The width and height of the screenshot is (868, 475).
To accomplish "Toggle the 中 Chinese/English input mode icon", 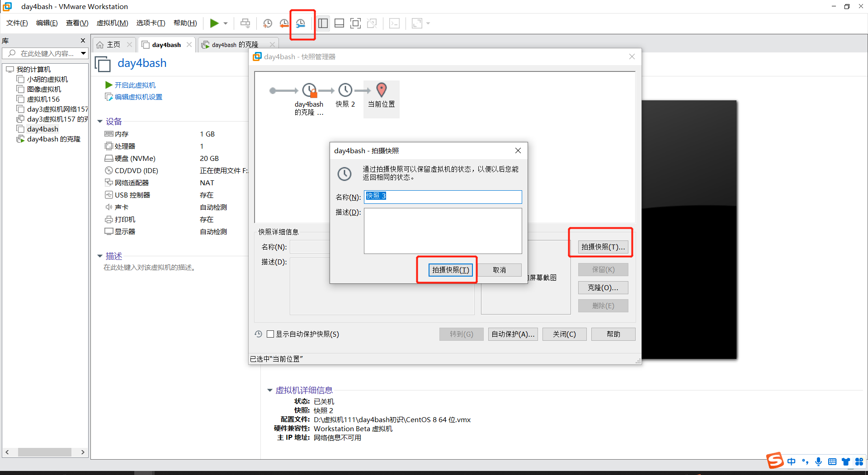I will click(x=791, y=461).
